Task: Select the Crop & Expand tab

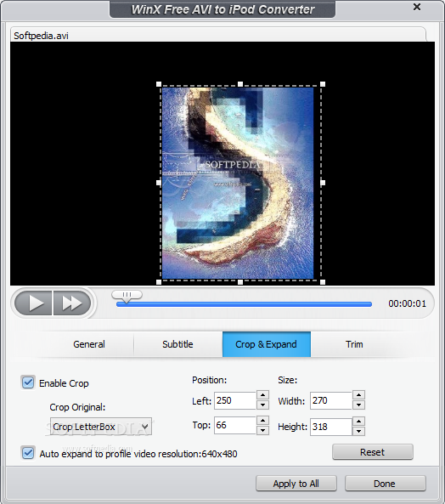Action: 266,344
